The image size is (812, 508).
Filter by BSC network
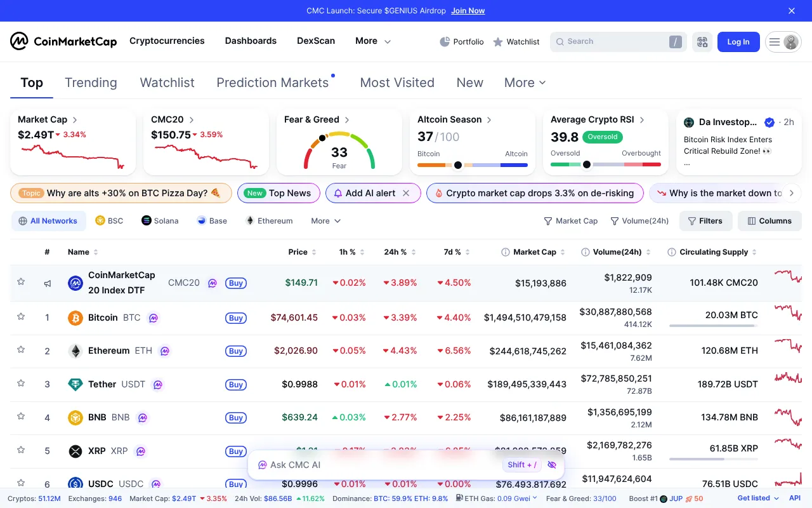pyautogui.click(x=109, y=221)
